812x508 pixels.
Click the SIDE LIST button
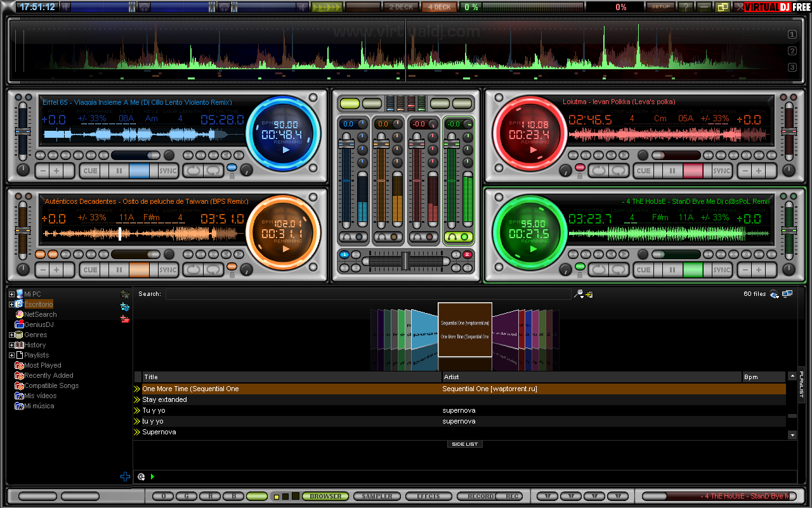point(465,444)
